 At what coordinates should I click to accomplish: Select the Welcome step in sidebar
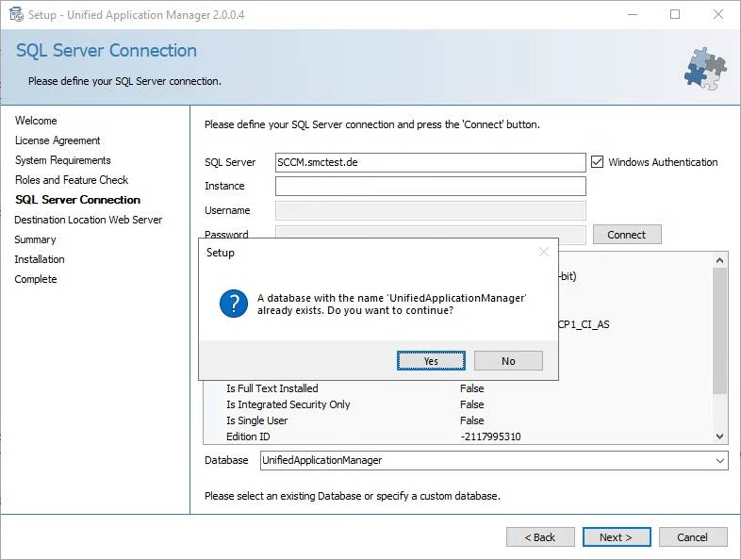coord(36,121)
